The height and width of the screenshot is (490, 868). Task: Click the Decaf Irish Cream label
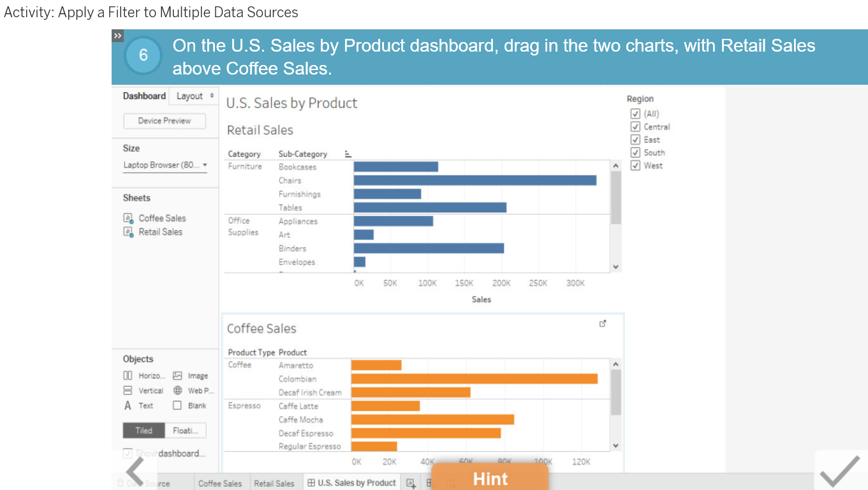tap(310, 393)
